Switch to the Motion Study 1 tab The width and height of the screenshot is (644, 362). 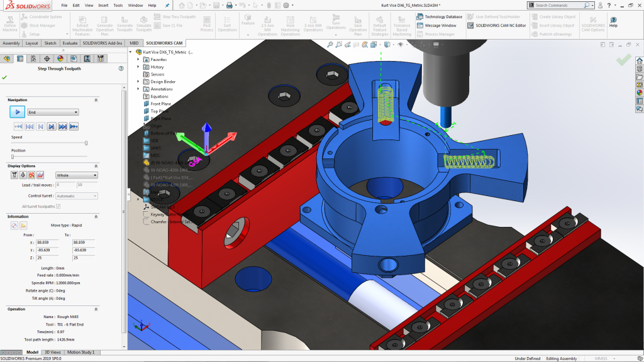tap(80, 351)
